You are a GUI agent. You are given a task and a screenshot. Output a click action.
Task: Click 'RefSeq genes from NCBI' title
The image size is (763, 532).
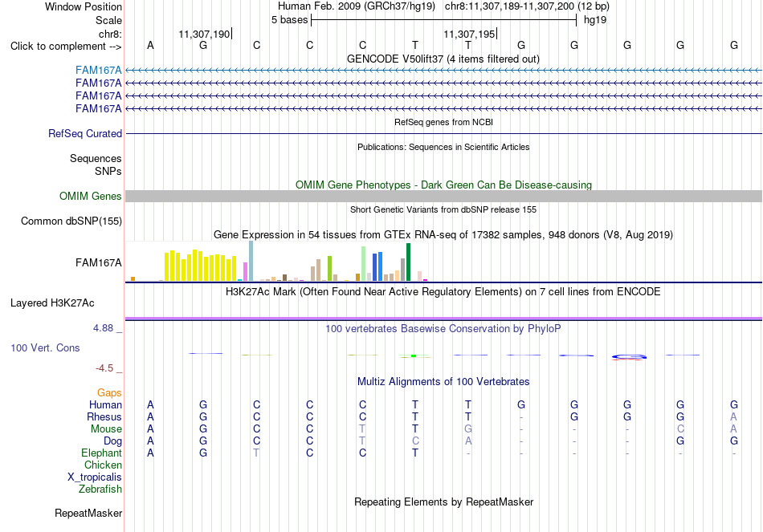click(x=443, y=122)
